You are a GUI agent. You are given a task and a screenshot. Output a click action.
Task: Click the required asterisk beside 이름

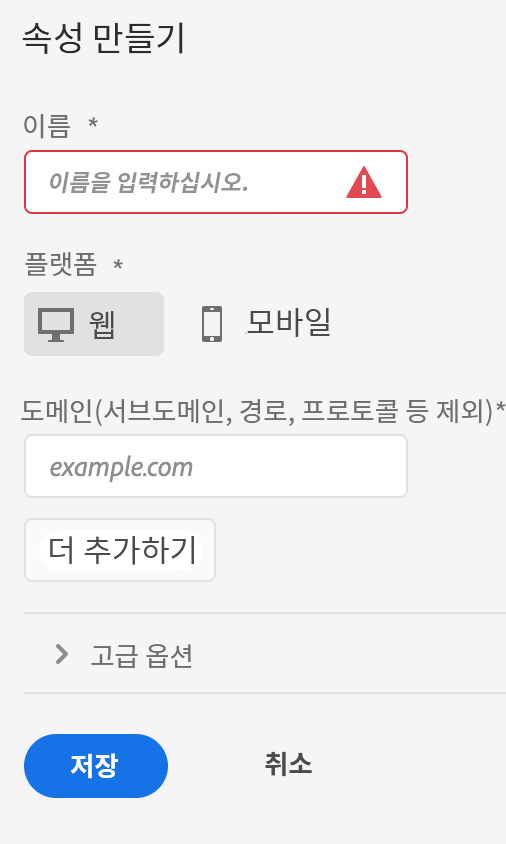tap(93, 123)
